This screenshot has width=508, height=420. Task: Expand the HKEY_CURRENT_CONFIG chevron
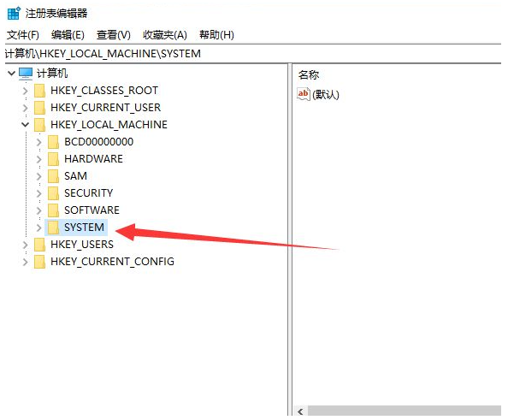(x=26, y=262)
